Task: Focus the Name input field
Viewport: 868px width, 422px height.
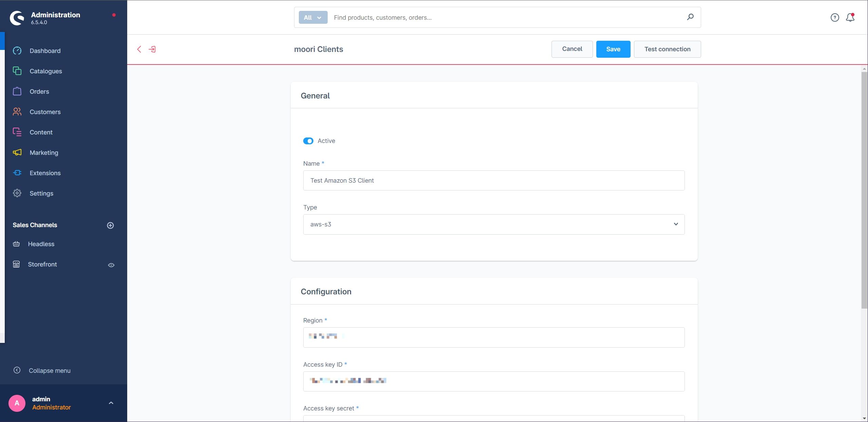Action: click(494, 180)
